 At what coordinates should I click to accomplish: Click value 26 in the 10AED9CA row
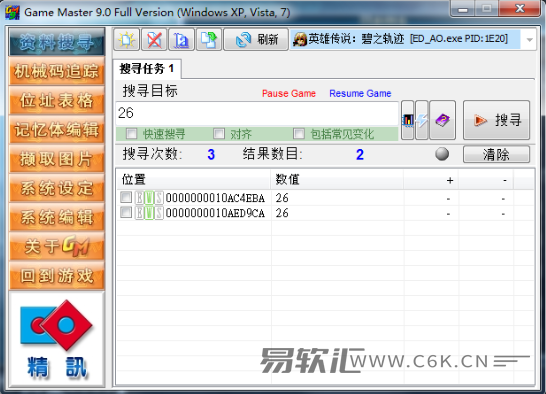282,213
